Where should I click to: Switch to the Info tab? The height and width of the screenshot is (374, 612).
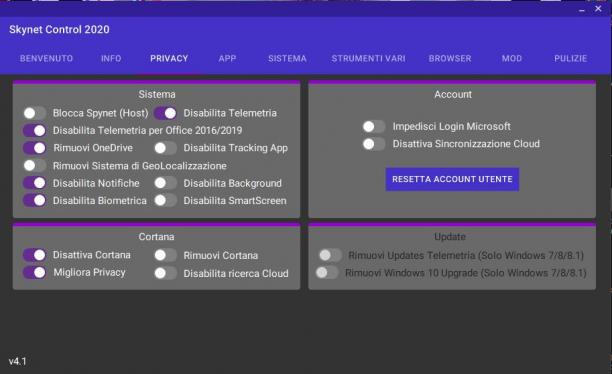click(111, 59)
